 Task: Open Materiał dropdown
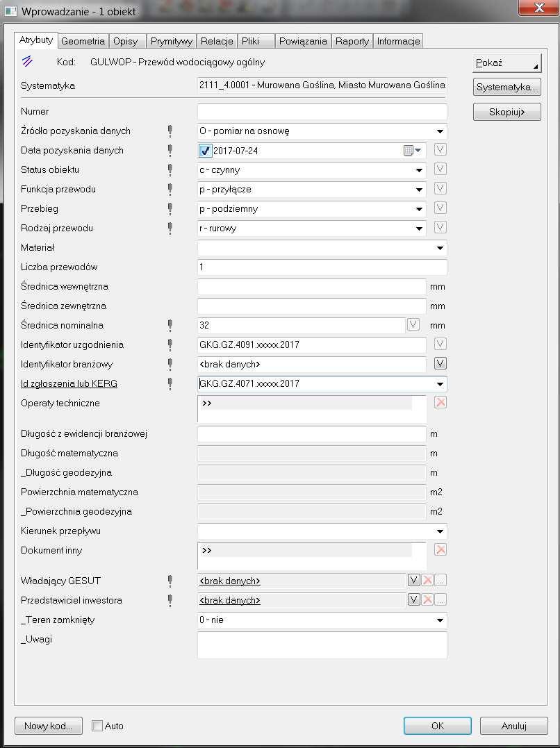click(x=440, y=248)
